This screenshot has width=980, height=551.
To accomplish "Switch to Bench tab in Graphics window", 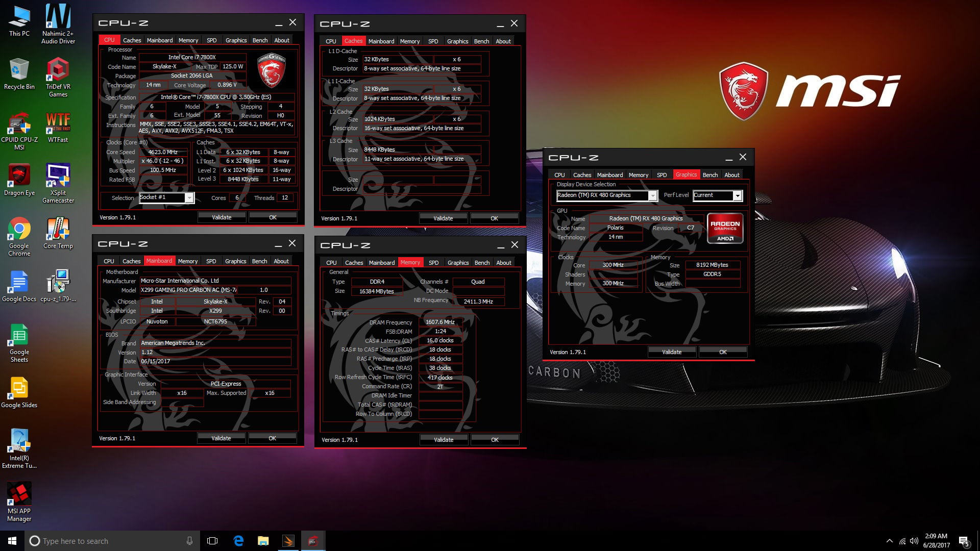I will point(710,175).
